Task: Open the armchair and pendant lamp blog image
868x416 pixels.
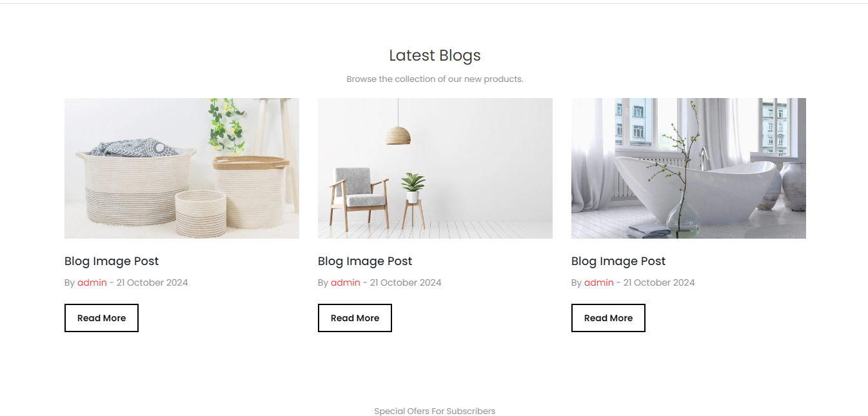Action: [435, 168]
